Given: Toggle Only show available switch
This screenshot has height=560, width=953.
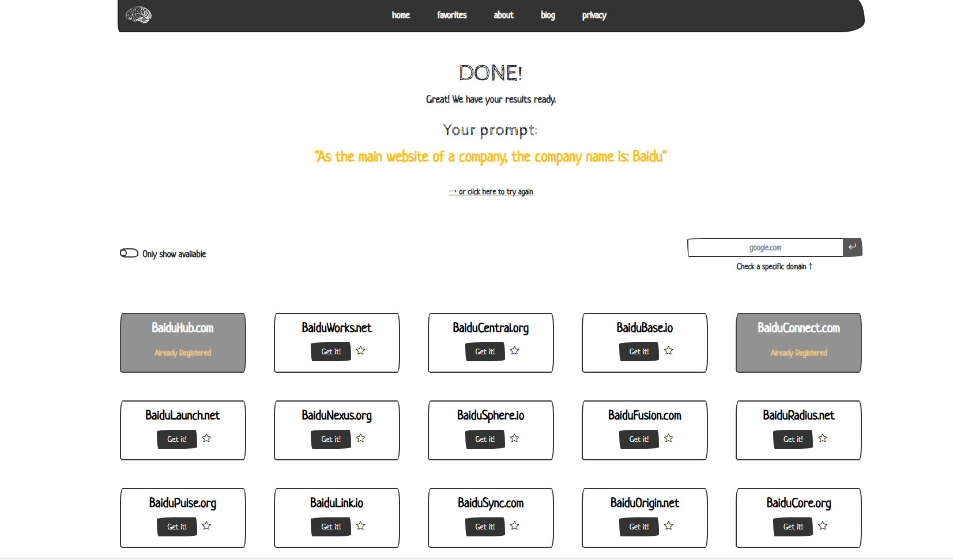Looking at the screenshot, I should coord(129,253).
